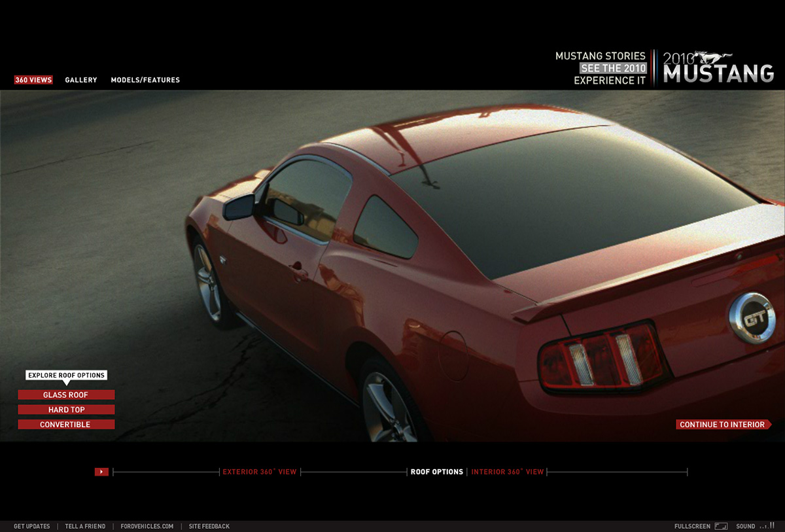
Task: Click the fullscreen rectangle icon
Action: tap(721, 526)
